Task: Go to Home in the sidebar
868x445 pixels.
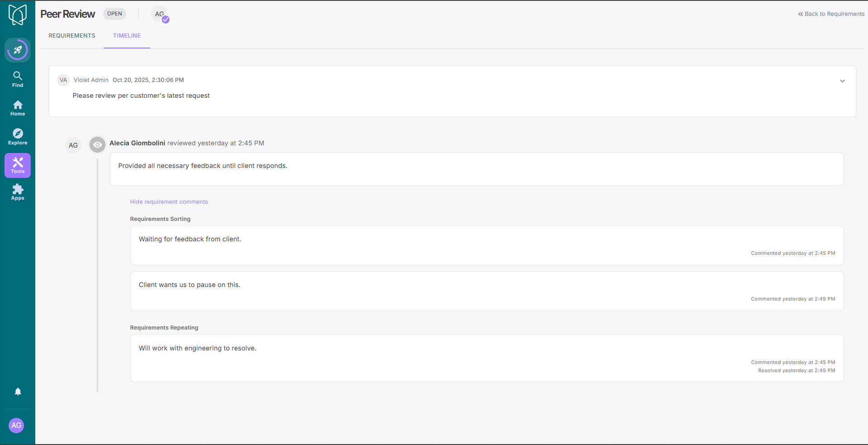Action: (x=18, y=108)
